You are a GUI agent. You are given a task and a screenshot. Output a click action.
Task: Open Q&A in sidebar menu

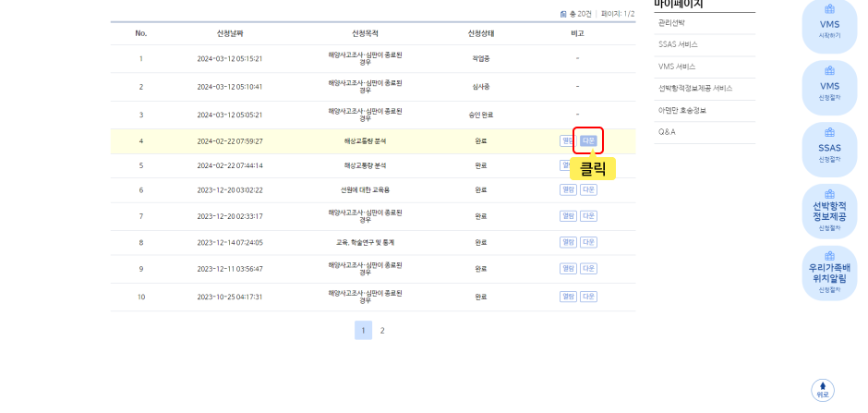(667, 132)
